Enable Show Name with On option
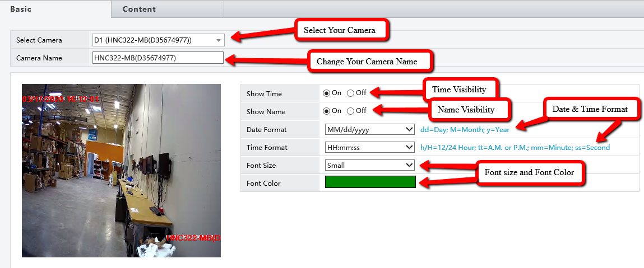This screenshot has width=644, height=268. click(327, 111)
